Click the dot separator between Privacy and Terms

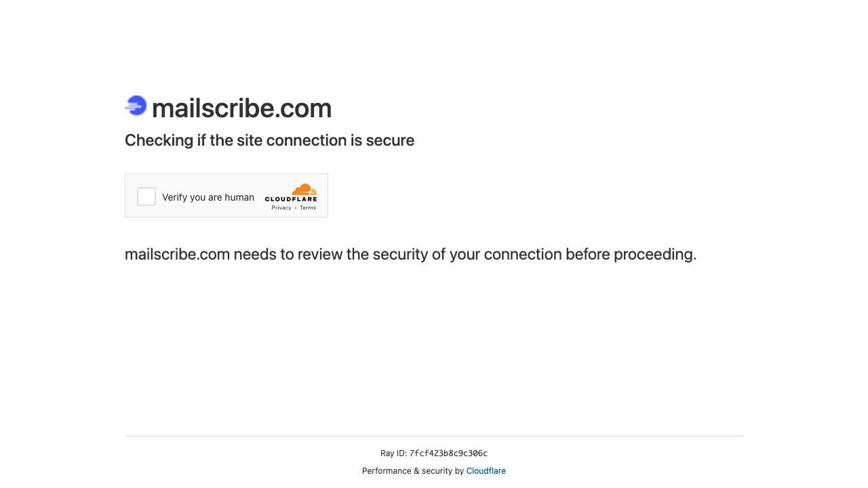[x=296, y=208]
